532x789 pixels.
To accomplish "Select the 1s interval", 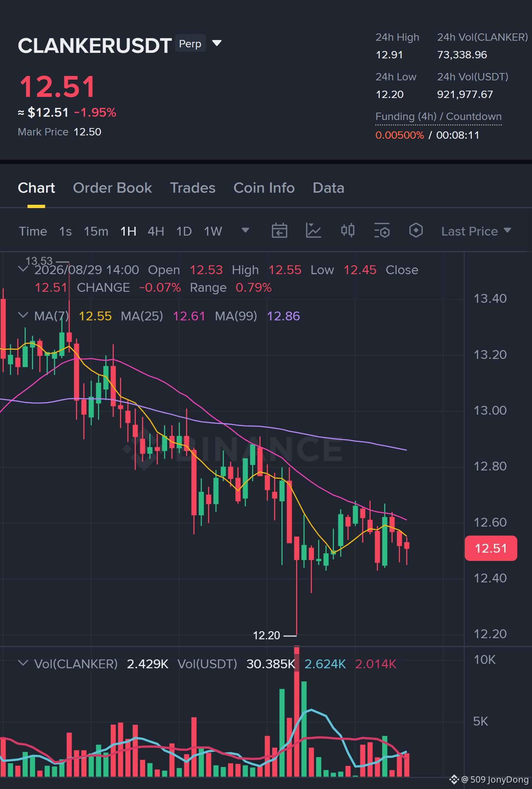I will point(65,231).
